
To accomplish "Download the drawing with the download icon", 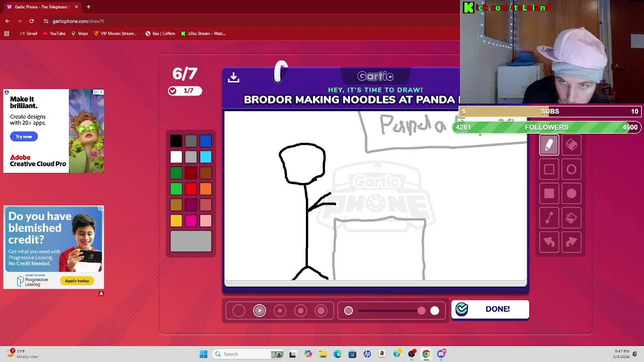I will [x=233, y=77].
